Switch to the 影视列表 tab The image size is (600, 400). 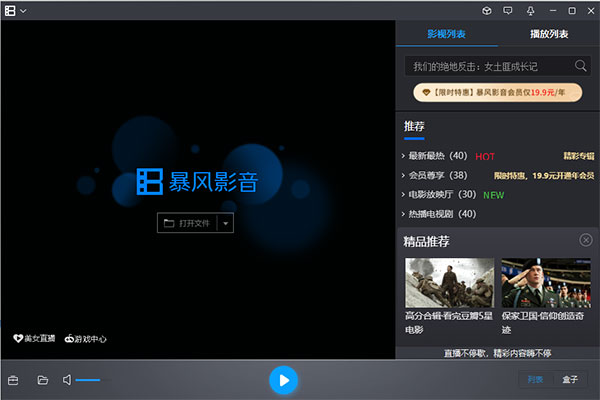click(447, 34)
